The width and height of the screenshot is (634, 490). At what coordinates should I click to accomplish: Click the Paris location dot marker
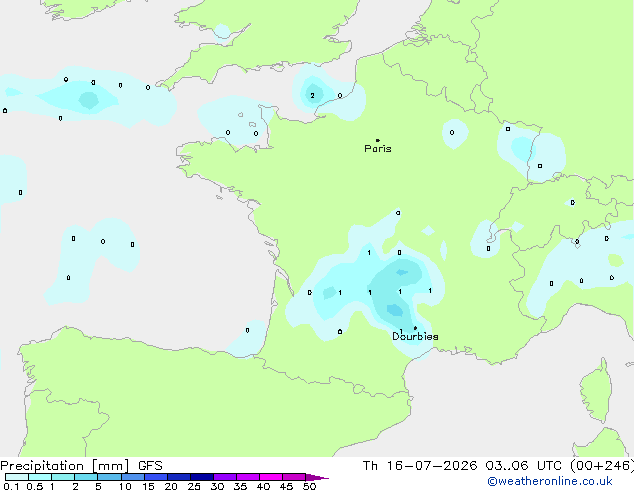378,140
